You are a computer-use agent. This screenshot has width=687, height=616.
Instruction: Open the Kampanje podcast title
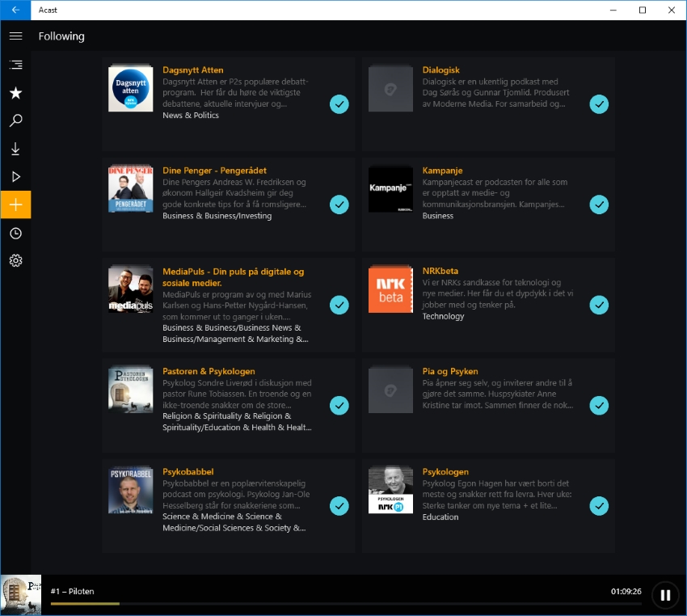pos(442,171)
